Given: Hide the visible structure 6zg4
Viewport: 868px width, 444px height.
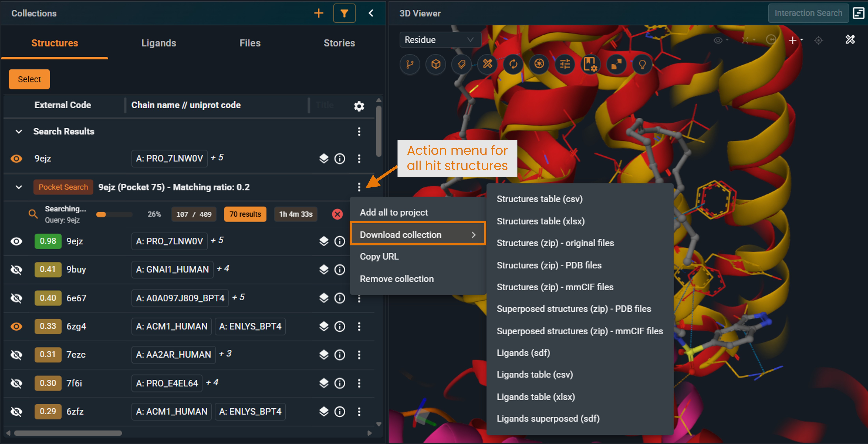Looking at the screenshot, I should (x=16, y=326).
